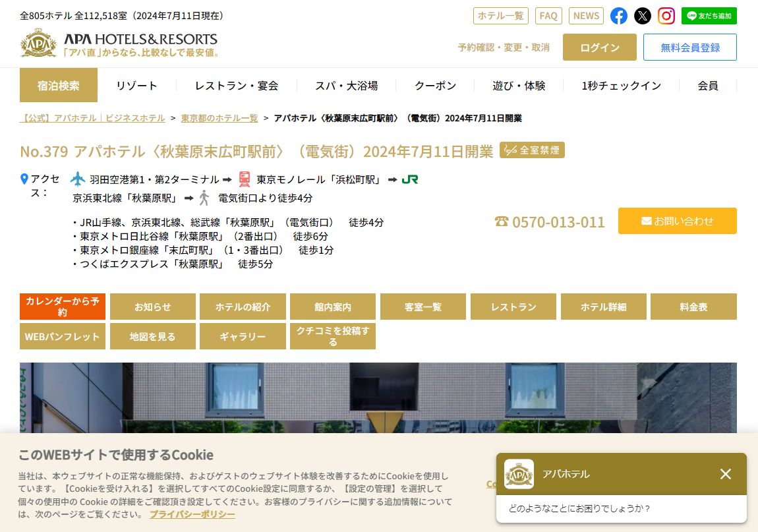The height and width of the screenshot is (532, 758).
Task: Click the red train icon beside 東京モノレール
Action: point(245,179)
